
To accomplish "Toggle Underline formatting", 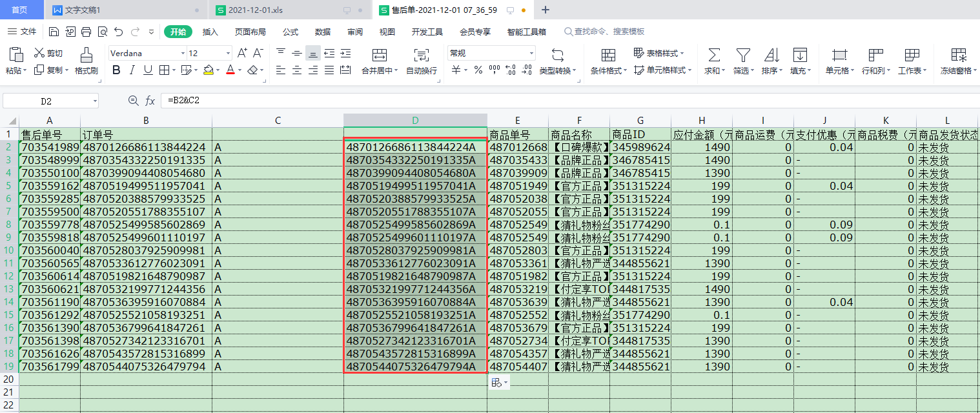I will (x=148, y=70).
